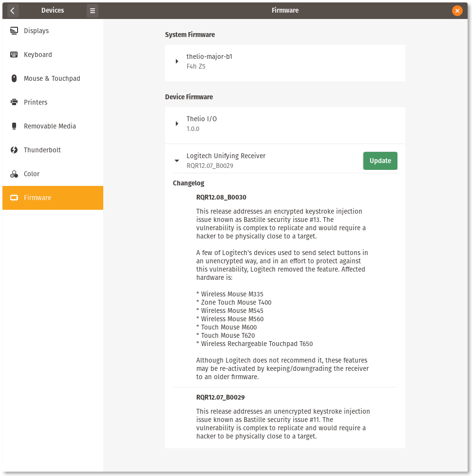Click the printer icon in sidebar
Viewport: 472px width, 476px height.
[14, 102]
